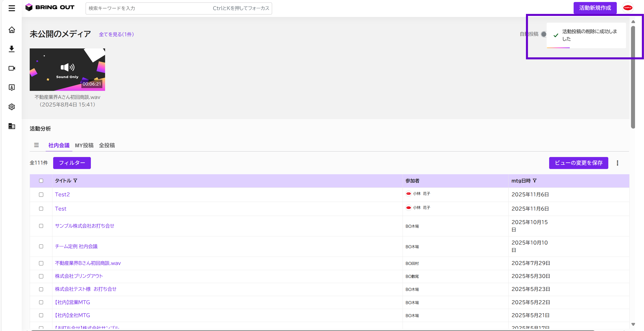
Task: Click ビューの変更を保存 button
Action: (x=578, y=163)
